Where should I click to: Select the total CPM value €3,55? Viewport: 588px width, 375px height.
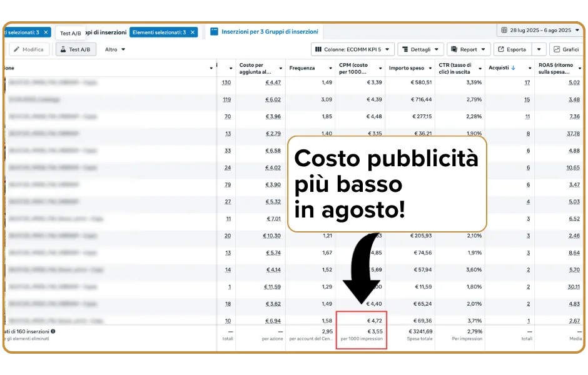coord(375,331)
